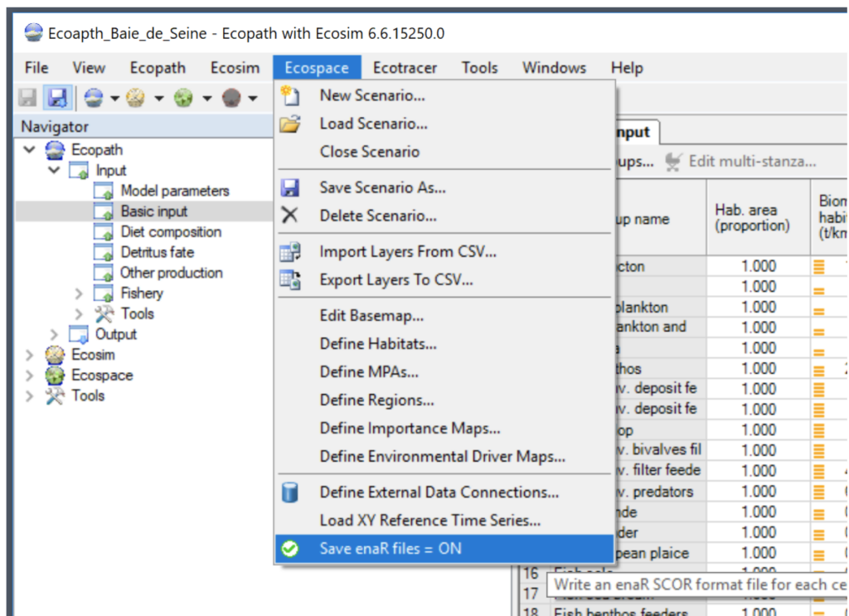Select Import Layers From CSV
Image resolution: width=849 pixels, height=616 pixels.
tap(397, 251)
